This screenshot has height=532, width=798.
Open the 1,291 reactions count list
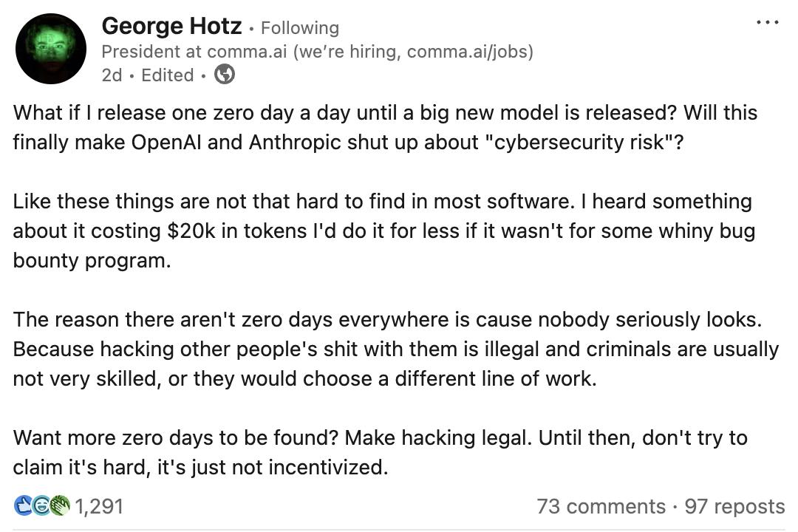[99, 506]
